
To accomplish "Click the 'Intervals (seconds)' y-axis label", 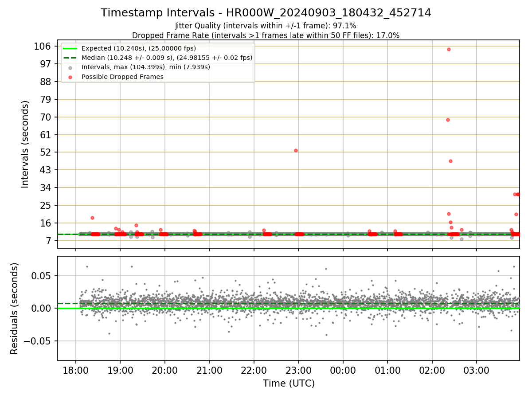I will (25, 144).
